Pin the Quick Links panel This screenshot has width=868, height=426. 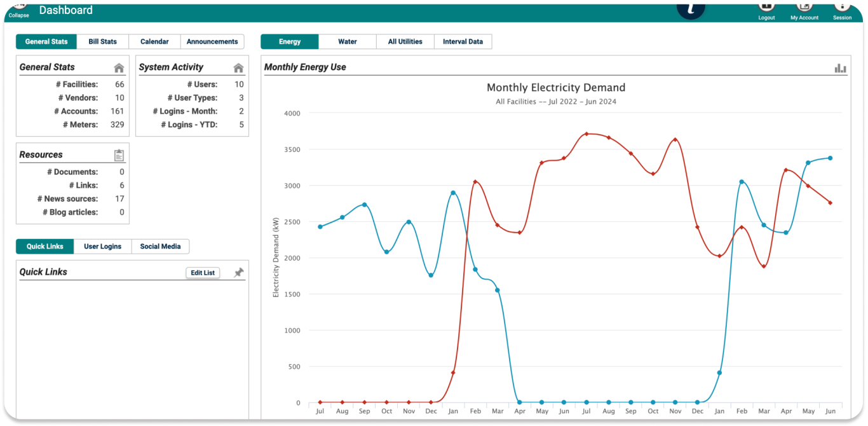pos(239,272)
